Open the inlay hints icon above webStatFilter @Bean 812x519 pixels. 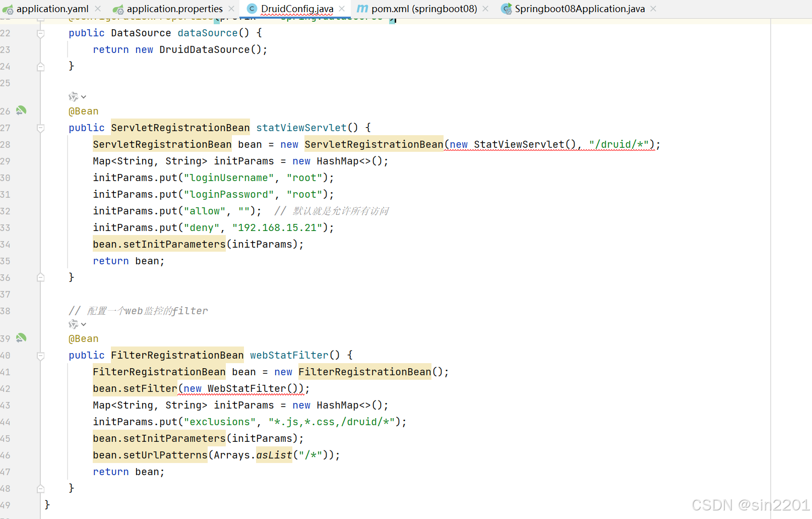tap(74, 324)
